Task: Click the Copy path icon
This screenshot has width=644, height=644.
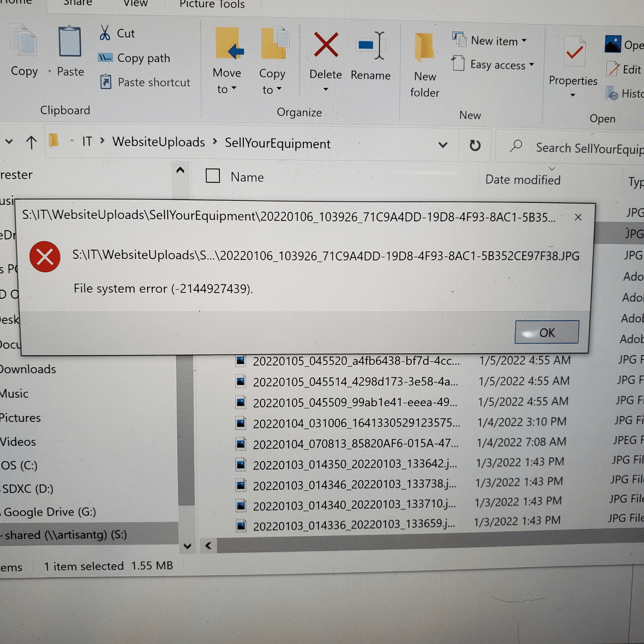Action: point(105,58)
